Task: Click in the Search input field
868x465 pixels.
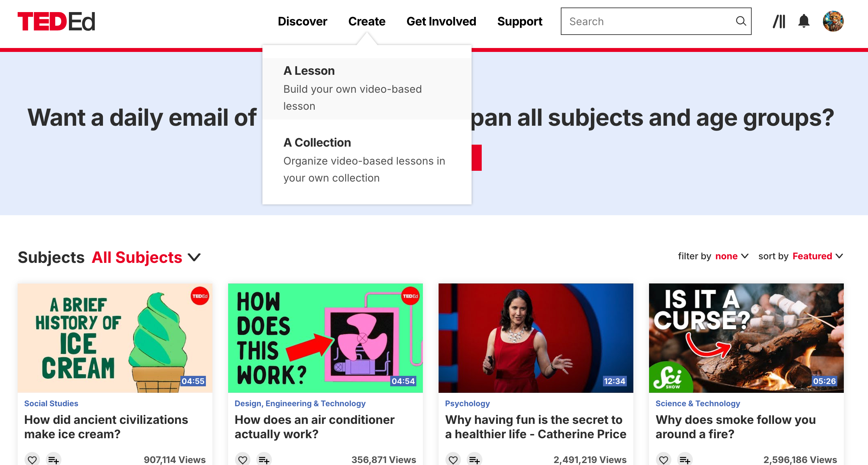Action: pyautogui.click(x=647, y=21)
